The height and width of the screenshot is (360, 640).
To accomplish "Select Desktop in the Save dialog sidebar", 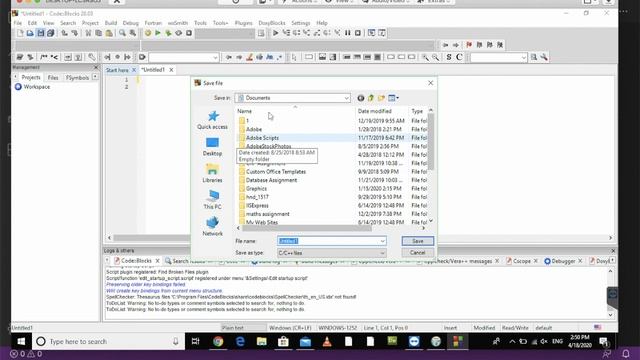I will pos(212,147).
